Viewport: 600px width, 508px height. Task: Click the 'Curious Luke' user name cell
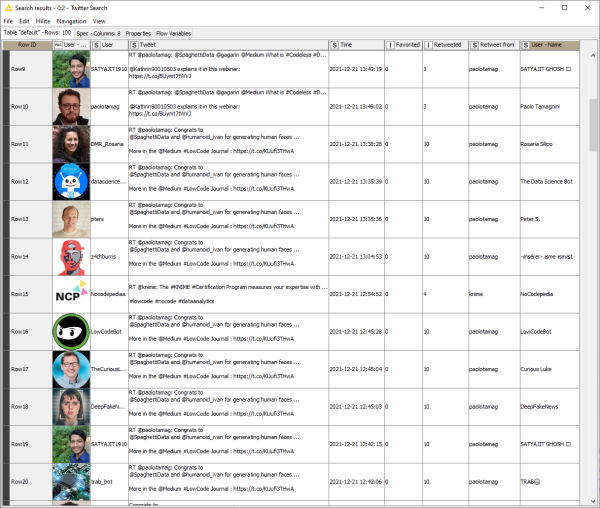point(549,369)
